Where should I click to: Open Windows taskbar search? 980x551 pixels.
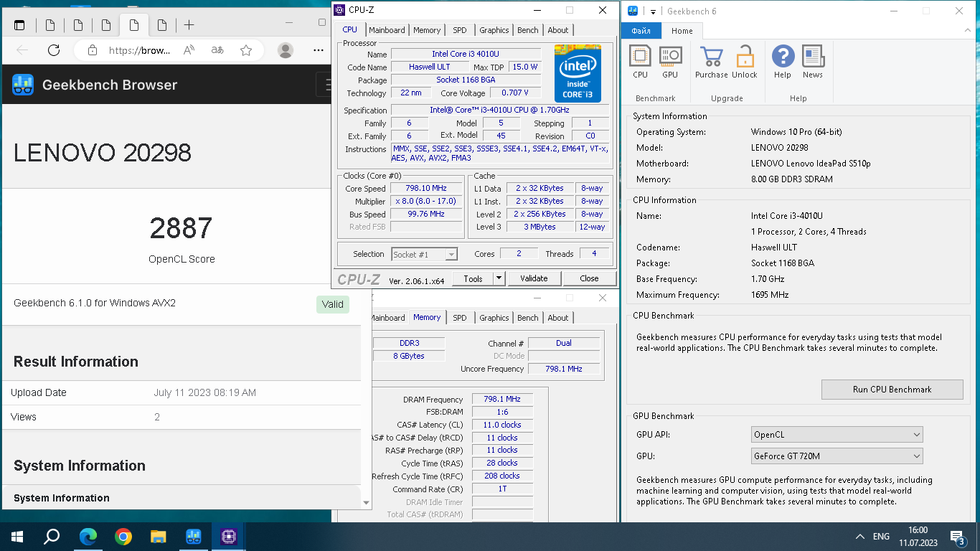tap(52, 536)
